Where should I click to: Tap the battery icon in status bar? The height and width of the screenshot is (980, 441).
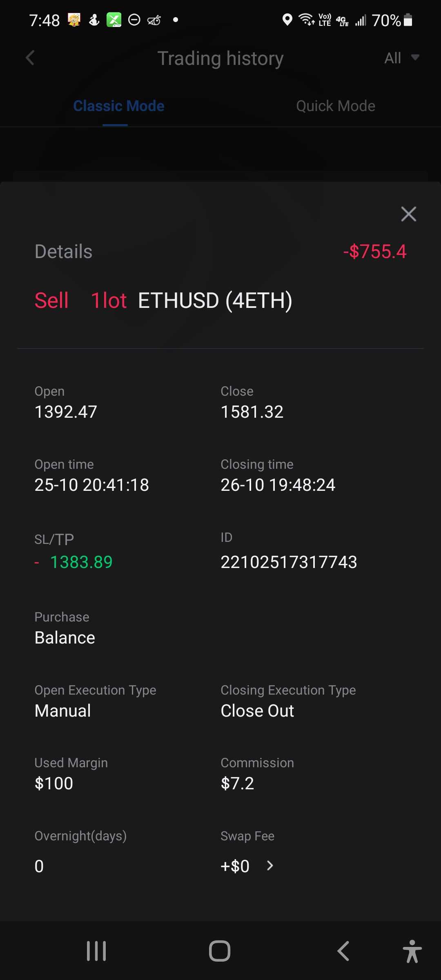(x=408, y=20)
